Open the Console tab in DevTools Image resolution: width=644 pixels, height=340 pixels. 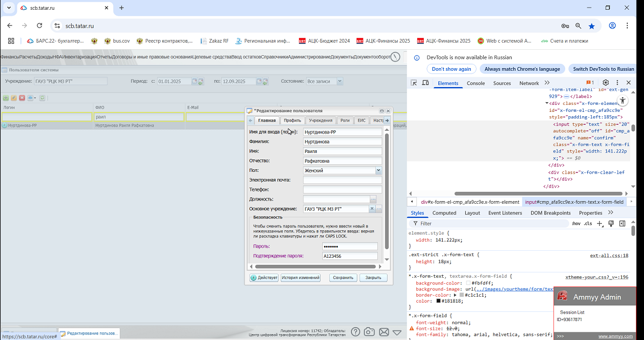[x=476, y=83]
